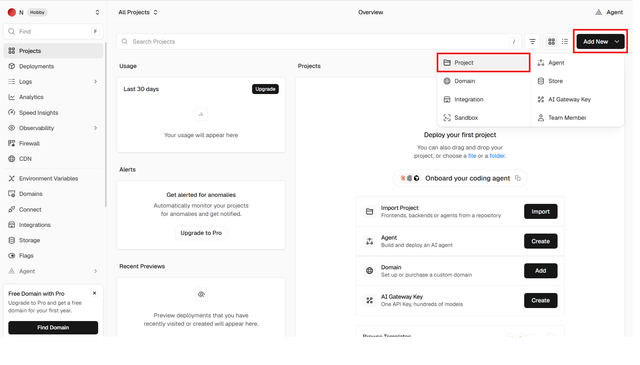
Task: Click the Integrations sidebar icon
Action: pyautogui.click(x=11, y=225)
